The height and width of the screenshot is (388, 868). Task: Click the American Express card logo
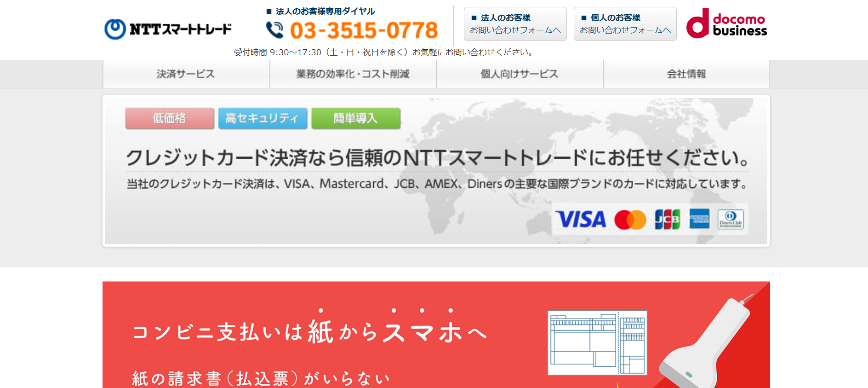[699, 219]
